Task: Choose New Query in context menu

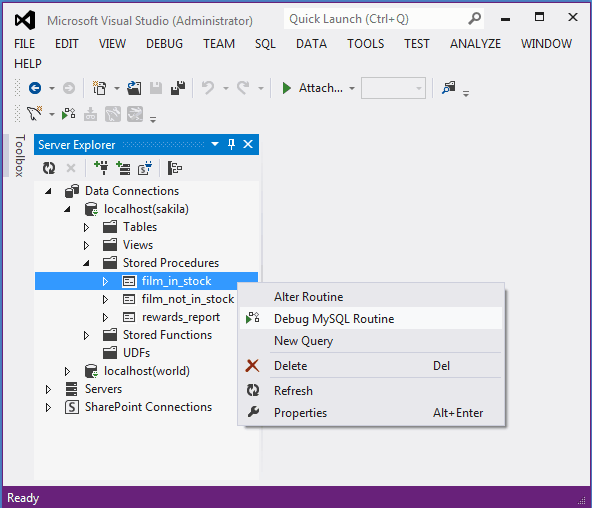Action: (371, 341)
